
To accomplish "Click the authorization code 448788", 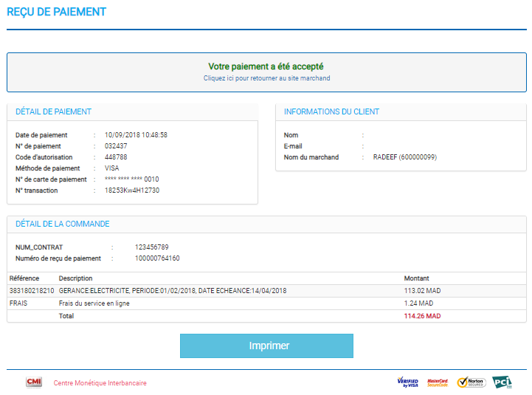I will pos(116,157).
